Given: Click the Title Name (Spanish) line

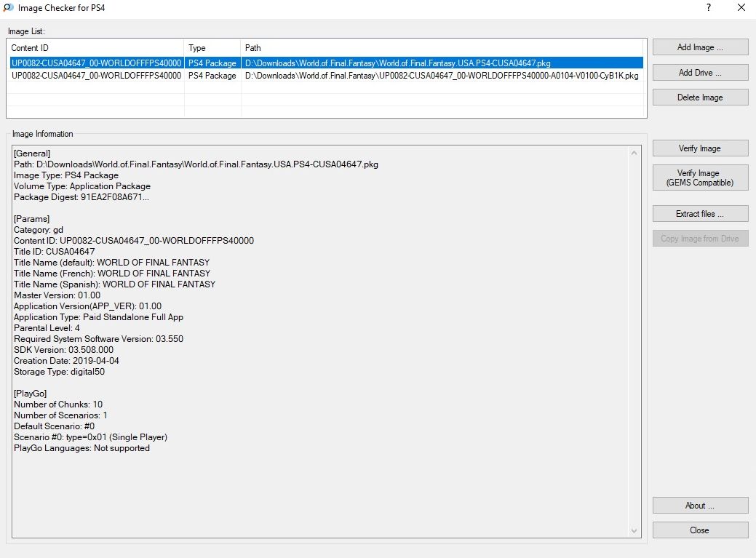Looking at the screenshot, I should [115, 284].
